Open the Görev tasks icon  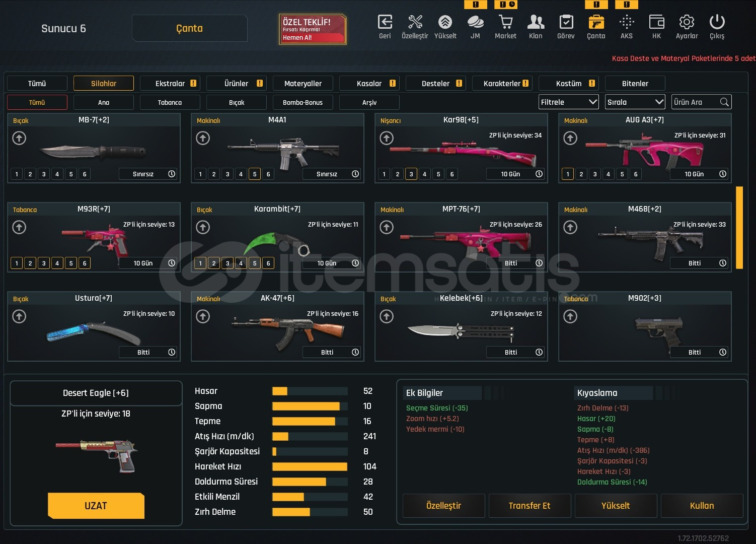click(566, 22)
